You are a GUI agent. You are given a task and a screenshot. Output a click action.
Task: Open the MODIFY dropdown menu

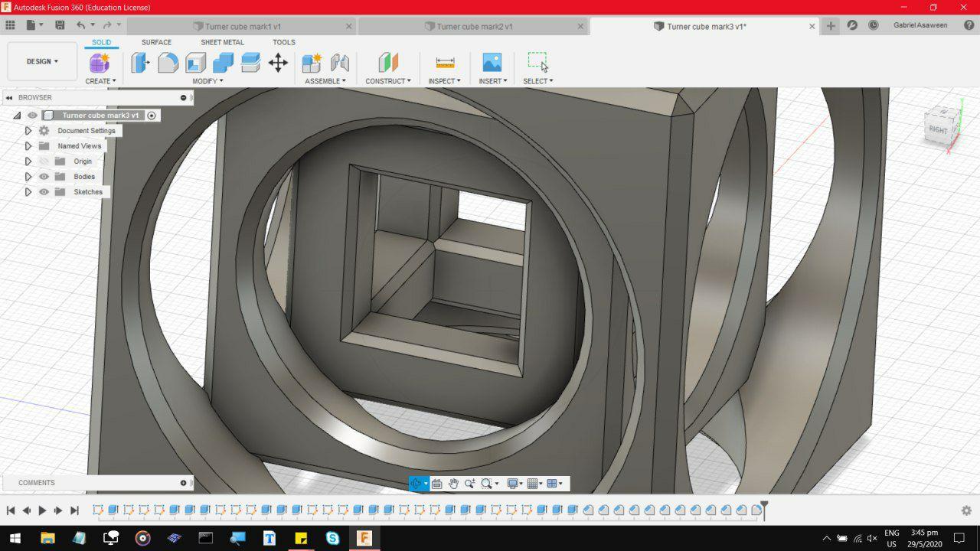point(207,81)
